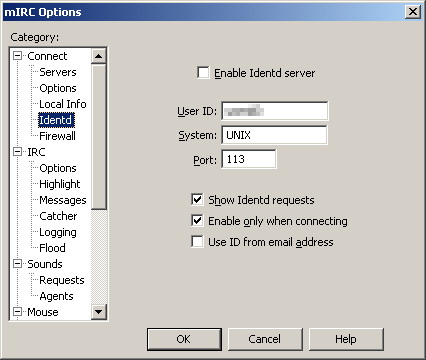Select the Sounds root category
Image resolution: width=426 pixels, height=360 pixels.
tap(45, 264)
